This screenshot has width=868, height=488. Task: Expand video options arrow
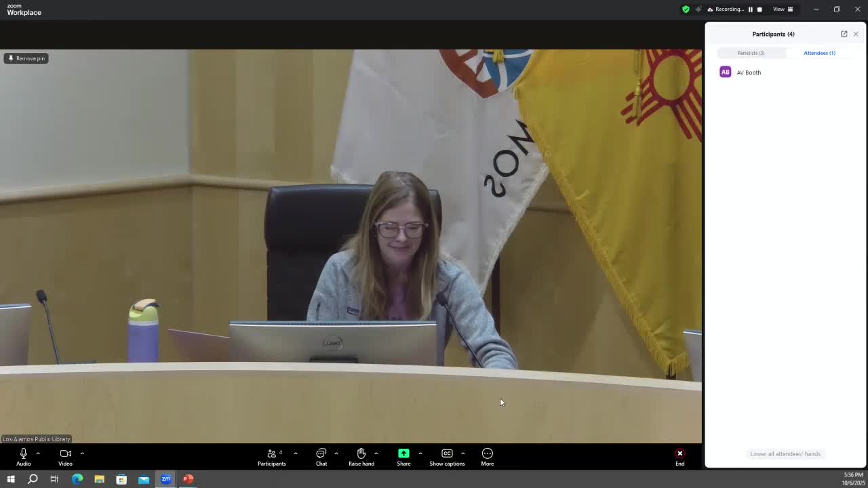[x=82, y=453]
